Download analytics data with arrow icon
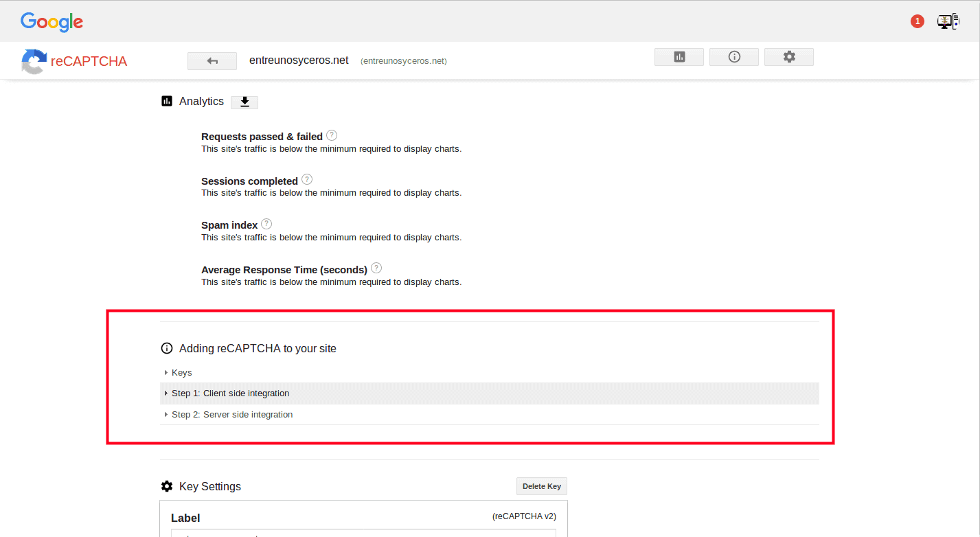This screenshot has width=980, height=537. (244, 102)
